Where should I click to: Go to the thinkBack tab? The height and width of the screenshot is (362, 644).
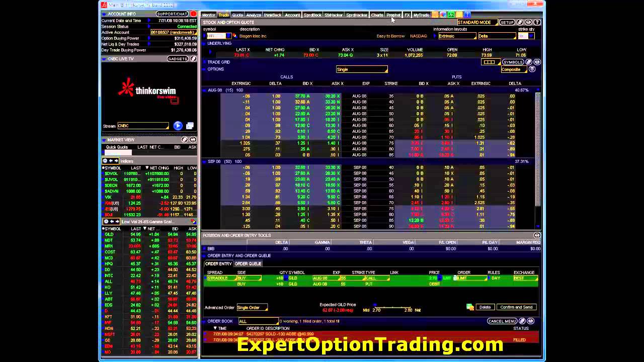click(x=273, y=15)
